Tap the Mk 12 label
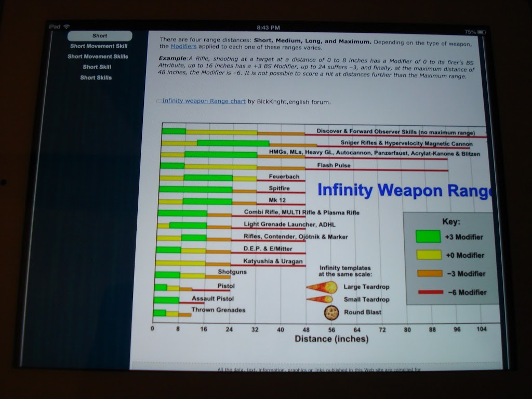 click(277, 200)
